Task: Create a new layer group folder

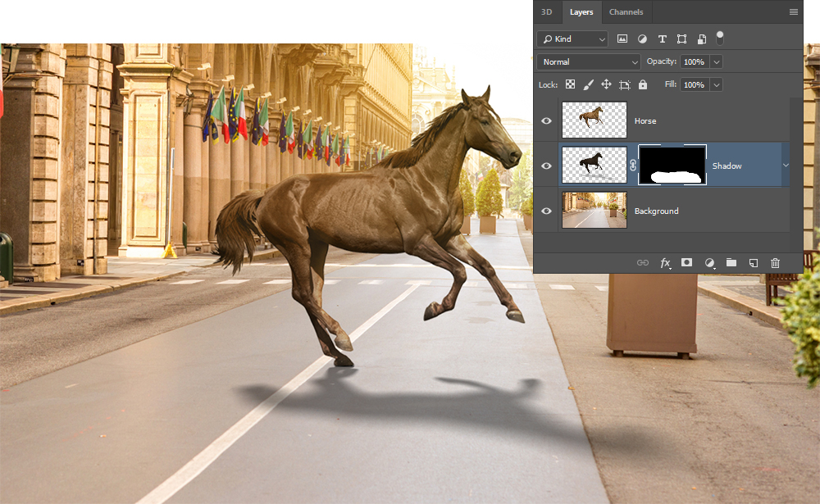Action: (x=731, y=263)
